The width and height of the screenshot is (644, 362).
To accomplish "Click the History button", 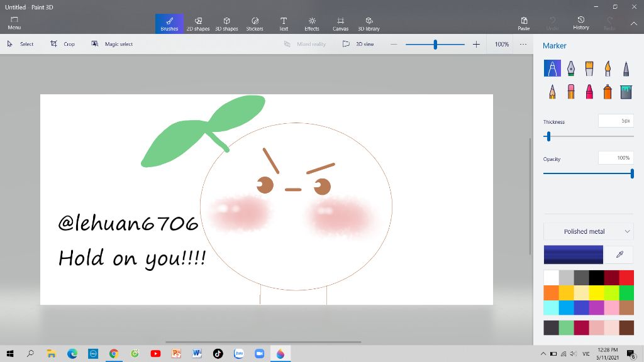I will tap(581, 23).
